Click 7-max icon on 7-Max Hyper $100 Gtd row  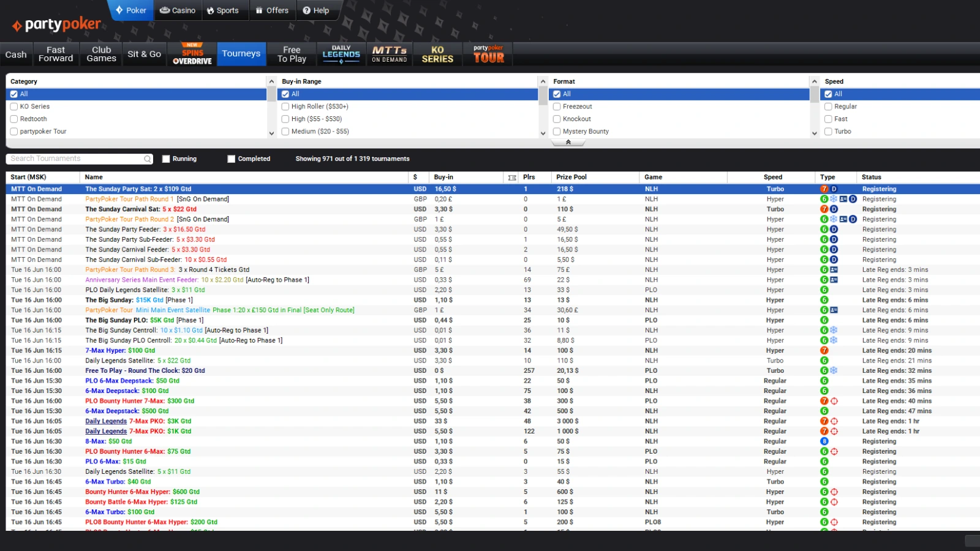pyautogui.click(x=824, y=351)
